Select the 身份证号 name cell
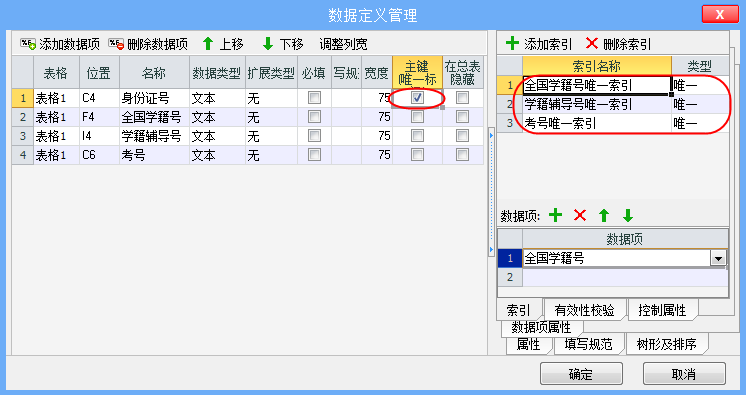 pos(154,98)
